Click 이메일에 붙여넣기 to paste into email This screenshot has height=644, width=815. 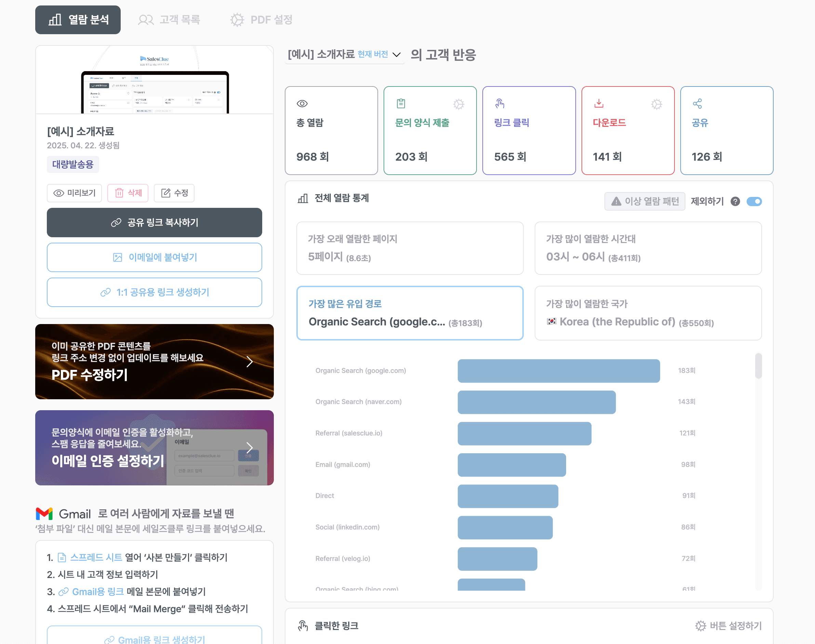click(x=154, y=257)
